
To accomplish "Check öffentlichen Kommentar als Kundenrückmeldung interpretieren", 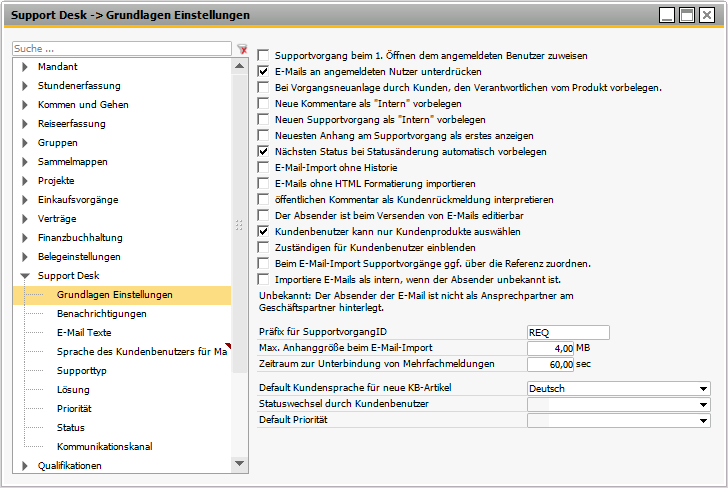I will pyautogui.click(x=263, y=200).
